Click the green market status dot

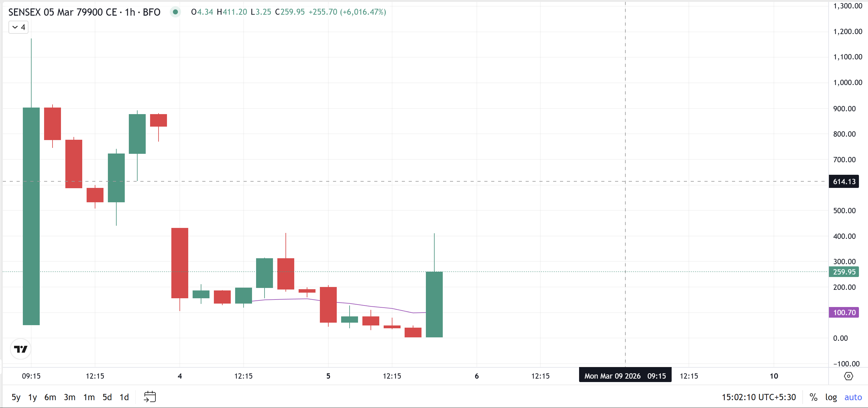click(x=175, y=12)
